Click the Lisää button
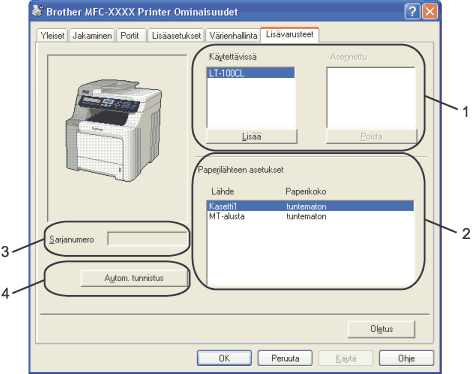Image resolution: width=472 pixels, height=374 pixels. [252, 136]
